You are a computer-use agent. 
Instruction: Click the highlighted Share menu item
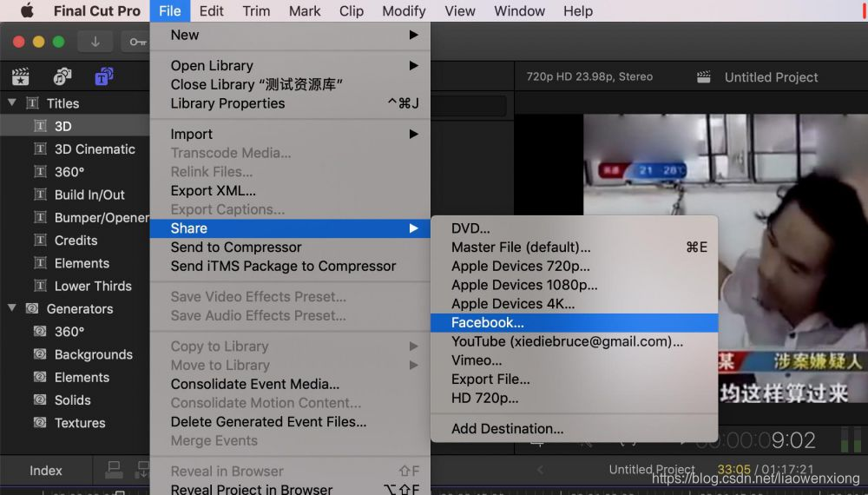tap(290, 228)
